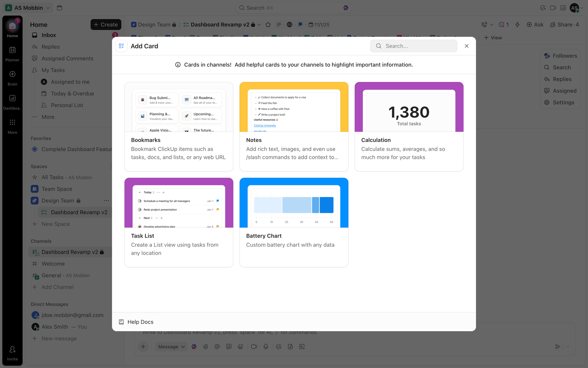
Task: Click the plus button in message composer
Action: tap(143, 347)
